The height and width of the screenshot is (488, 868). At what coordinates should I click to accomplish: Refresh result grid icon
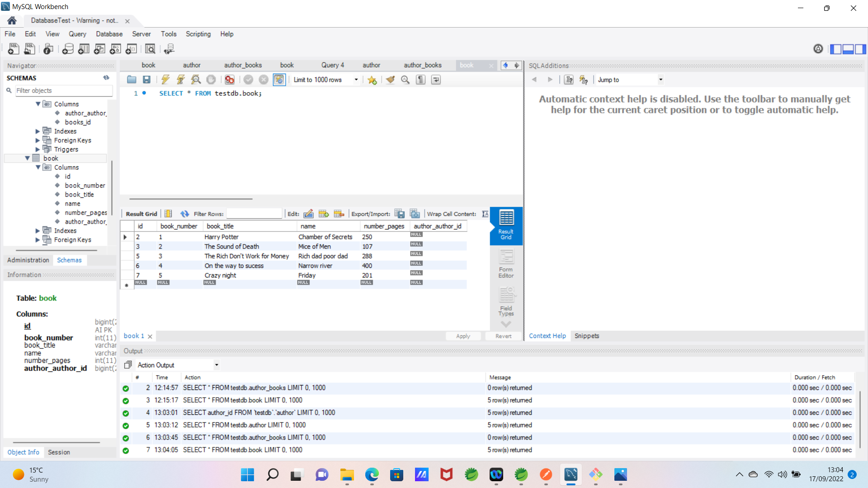[x=184, y=214]
